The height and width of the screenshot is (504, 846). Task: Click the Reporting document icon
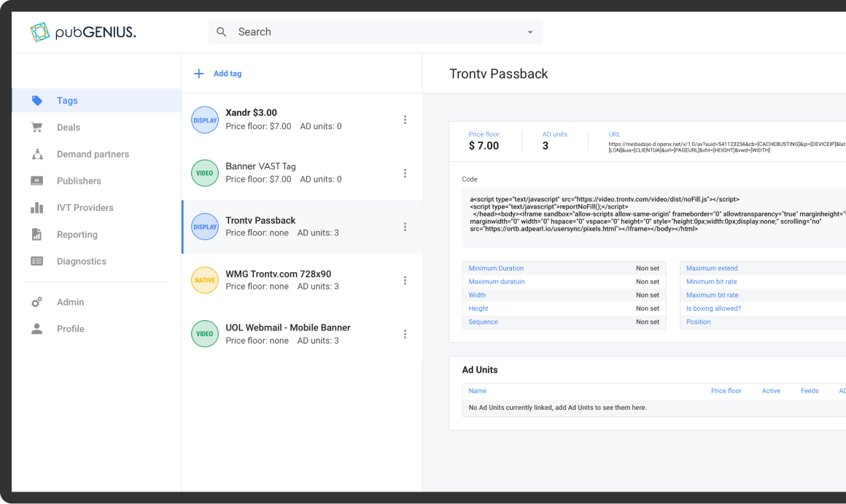[x=36, y=234]
